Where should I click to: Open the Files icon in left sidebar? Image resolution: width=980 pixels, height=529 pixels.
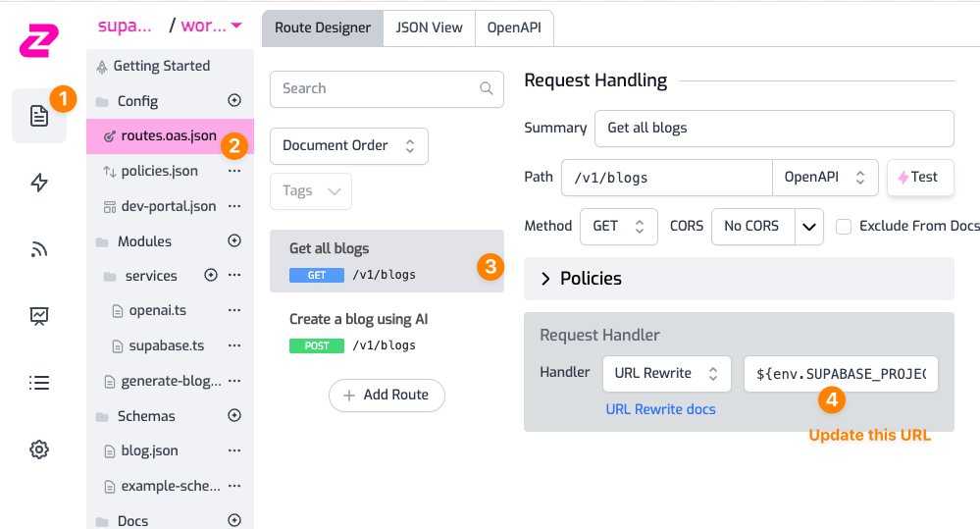[38, 116]
